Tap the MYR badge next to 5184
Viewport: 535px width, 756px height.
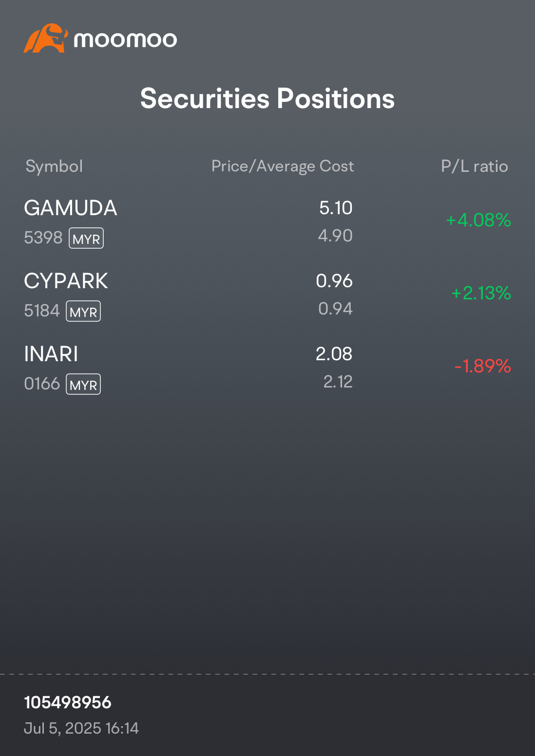coord(83,312)
